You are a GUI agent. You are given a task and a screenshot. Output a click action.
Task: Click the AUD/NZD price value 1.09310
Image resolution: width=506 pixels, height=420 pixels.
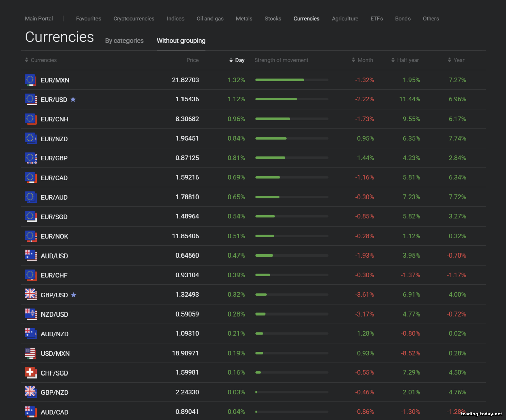pyautogui.click(x=187, y=334)
